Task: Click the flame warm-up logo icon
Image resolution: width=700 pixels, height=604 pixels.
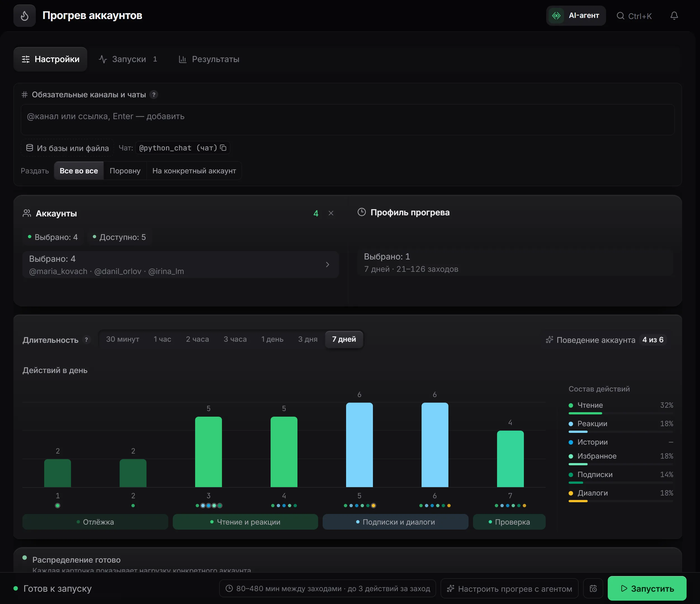Action: click(x=24, y=16)
